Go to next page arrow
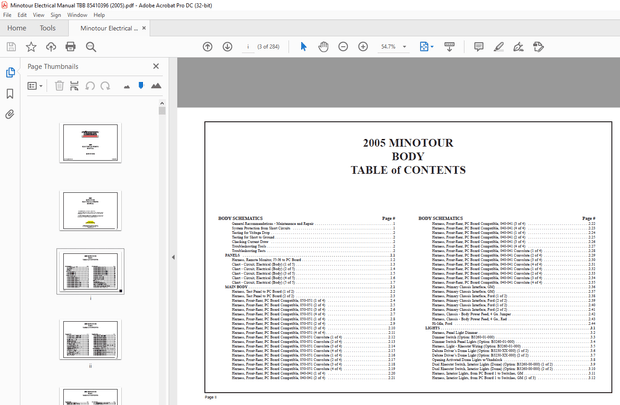620x405 pixels. [227, 47]
